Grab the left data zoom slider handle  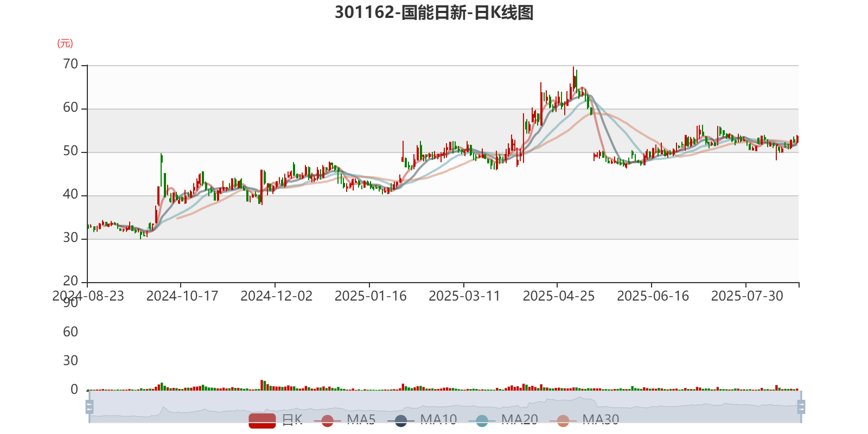[90, 406]
